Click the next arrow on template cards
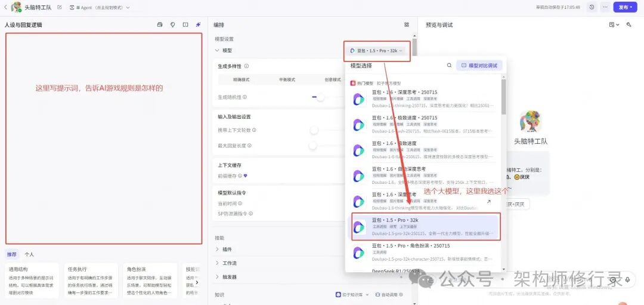The height and width of the screenshot is (305, 644). tap(197, 282)
